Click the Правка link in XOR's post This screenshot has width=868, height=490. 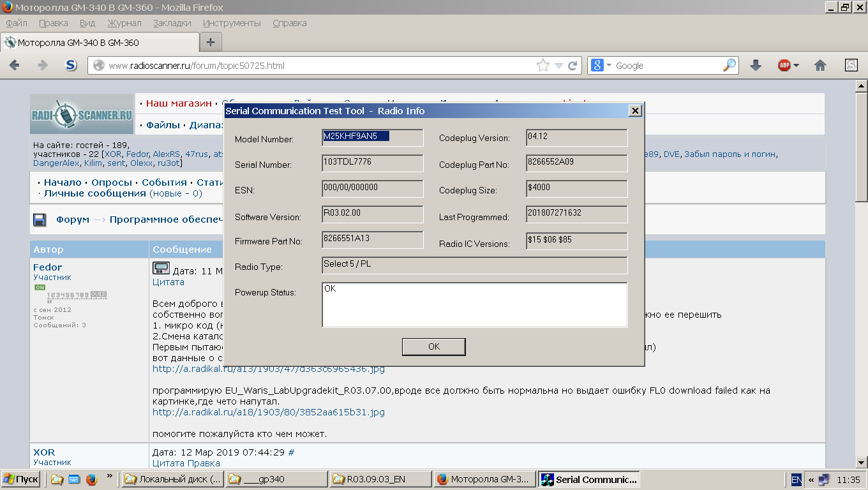click(x=204, y=463)
